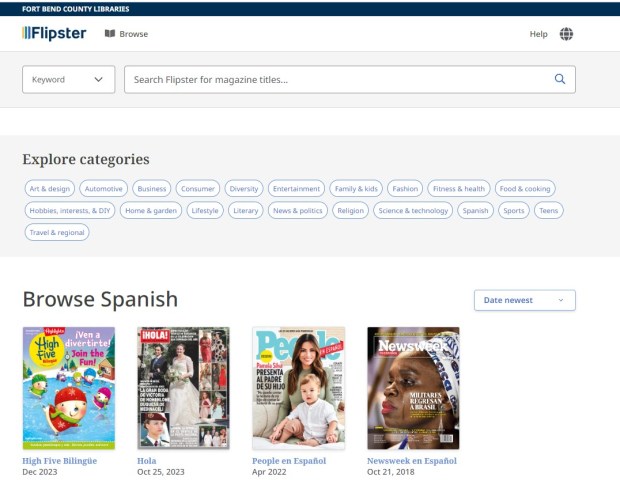Select the Art & design category
Image resolution: width=620 pixels, height=496 pixels.
50,188
